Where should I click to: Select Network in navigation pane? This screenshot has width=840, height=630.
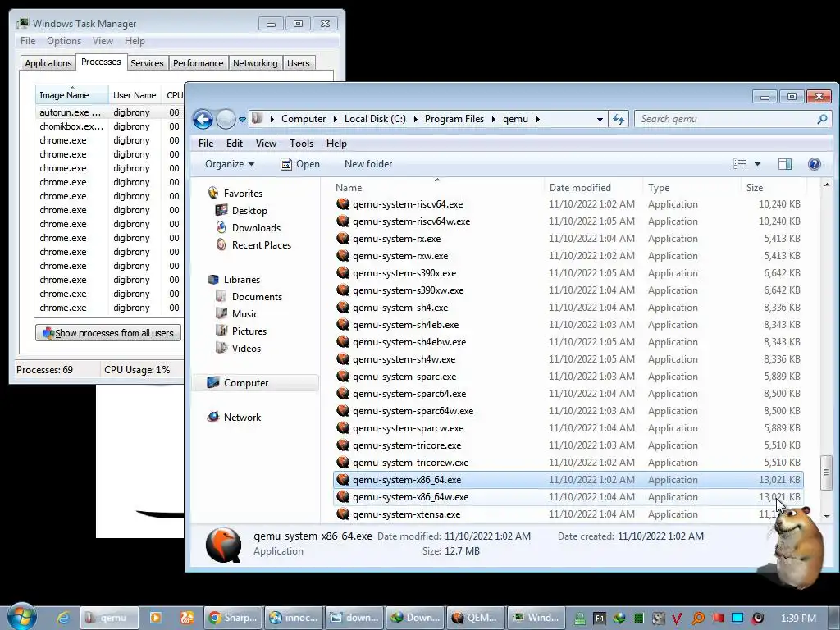coord(242,418)
